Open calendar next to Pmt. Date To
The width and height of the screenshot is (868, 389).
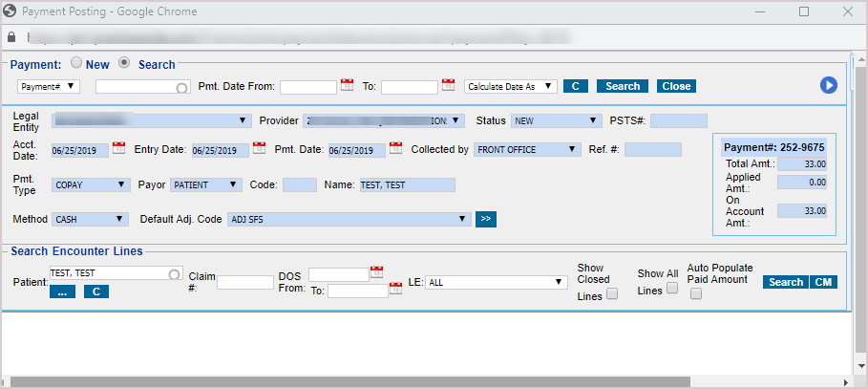[x=449, y=85]
